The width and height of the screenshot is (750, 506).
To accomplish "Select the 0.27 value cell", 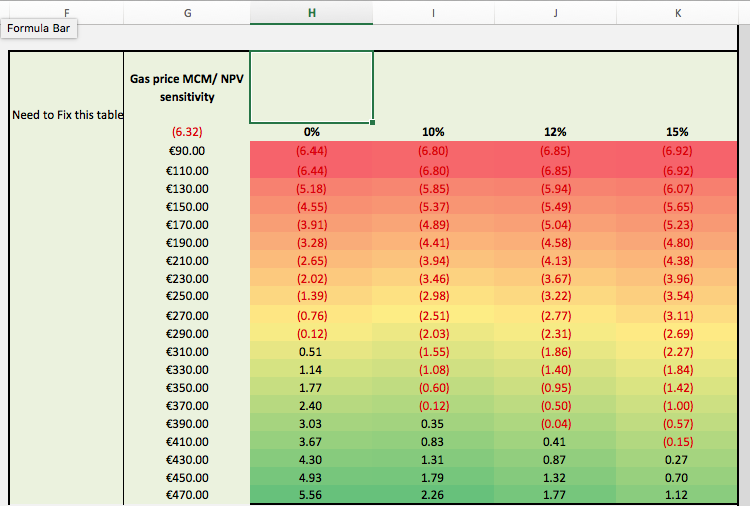I will point(677,460).
